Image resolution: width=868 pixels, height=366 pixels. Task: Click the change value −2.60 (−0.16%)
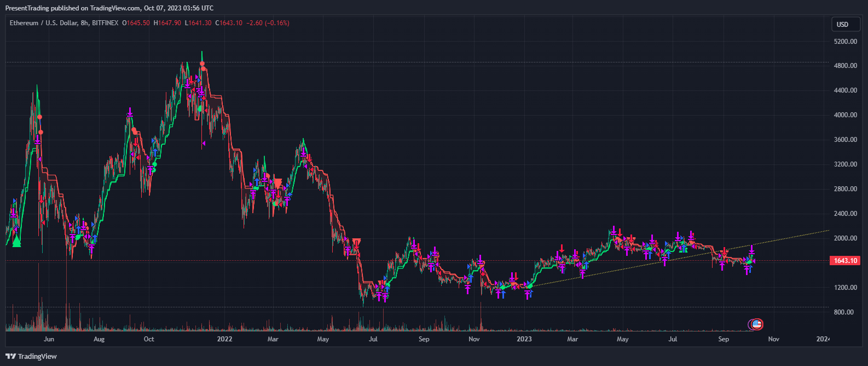[x=268, y=23]
